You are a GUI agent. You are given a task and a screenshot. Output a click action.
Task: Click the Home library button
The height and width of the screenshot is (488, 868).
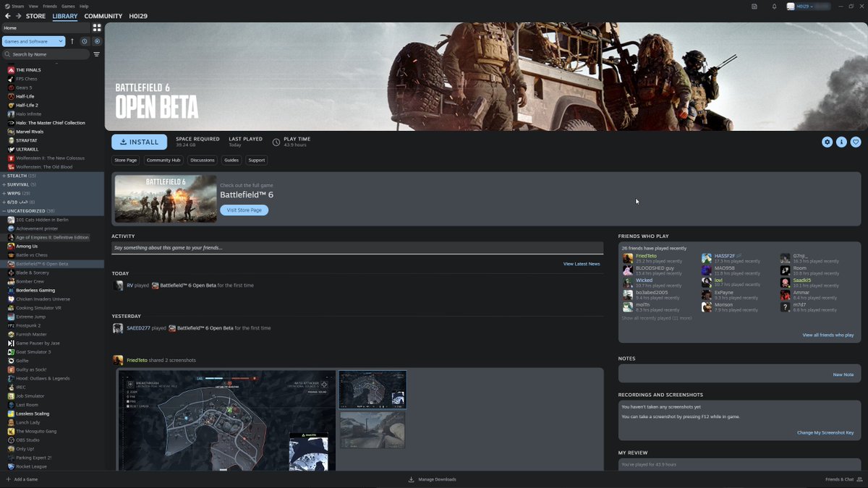tap(45, 27)
